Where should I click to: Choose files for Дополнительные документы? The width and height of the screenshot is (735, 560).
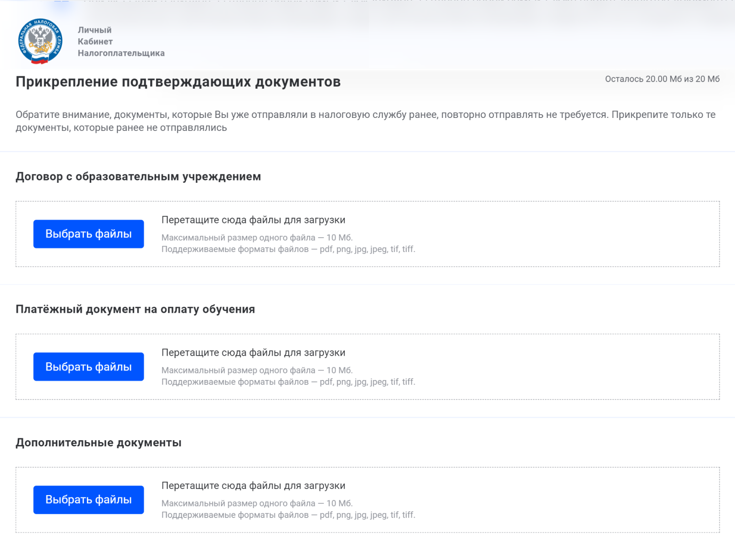[88, 500]
